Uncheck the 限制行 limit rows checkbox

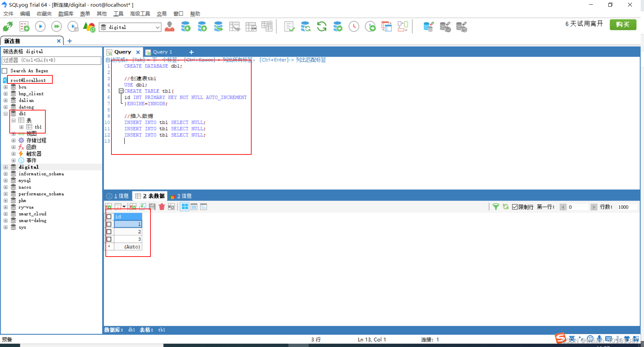(x=515, y=207)
